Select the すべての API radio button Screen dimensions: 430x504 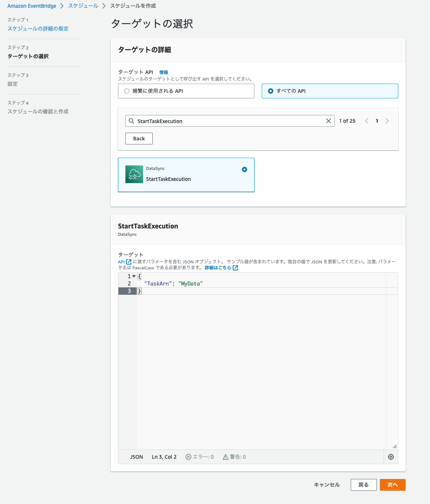click(x=271, y=91)
